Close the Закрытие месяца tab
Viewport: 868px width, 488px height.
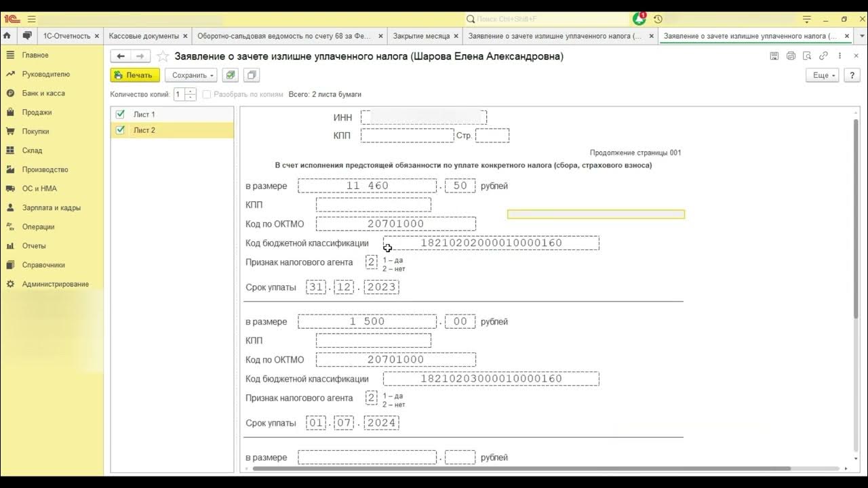point(456,36)
